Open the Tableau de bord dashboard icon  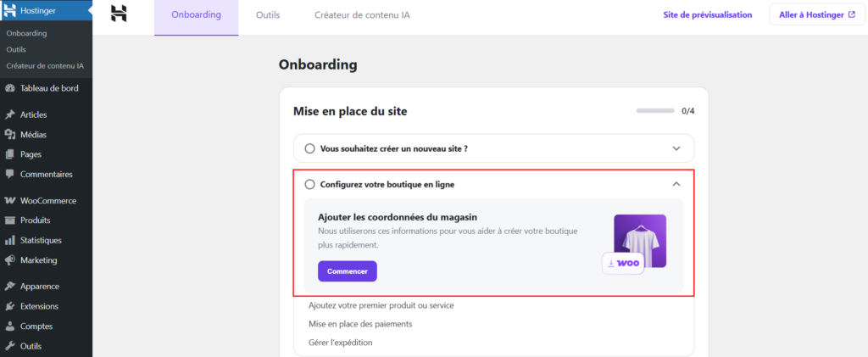[x=10, y=88]
